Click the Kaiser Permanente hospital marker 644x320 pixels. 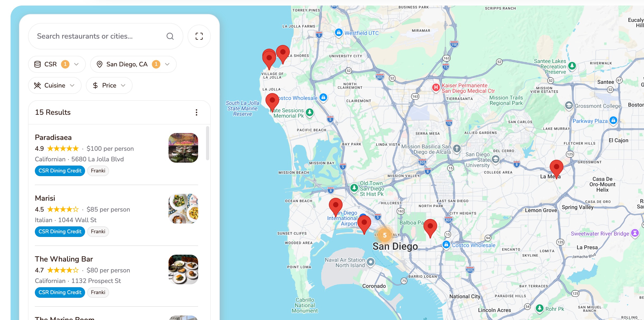click(x=436, y=87)
